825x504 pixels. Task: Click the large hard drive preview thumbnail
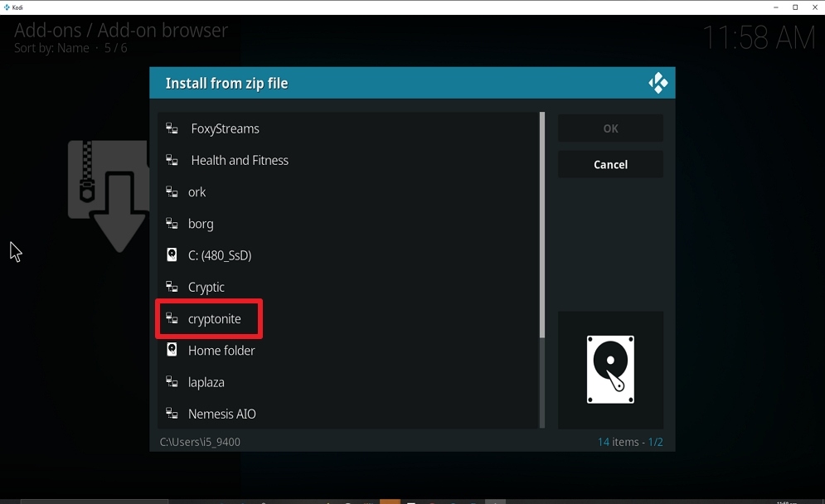(x=610, y=370)
